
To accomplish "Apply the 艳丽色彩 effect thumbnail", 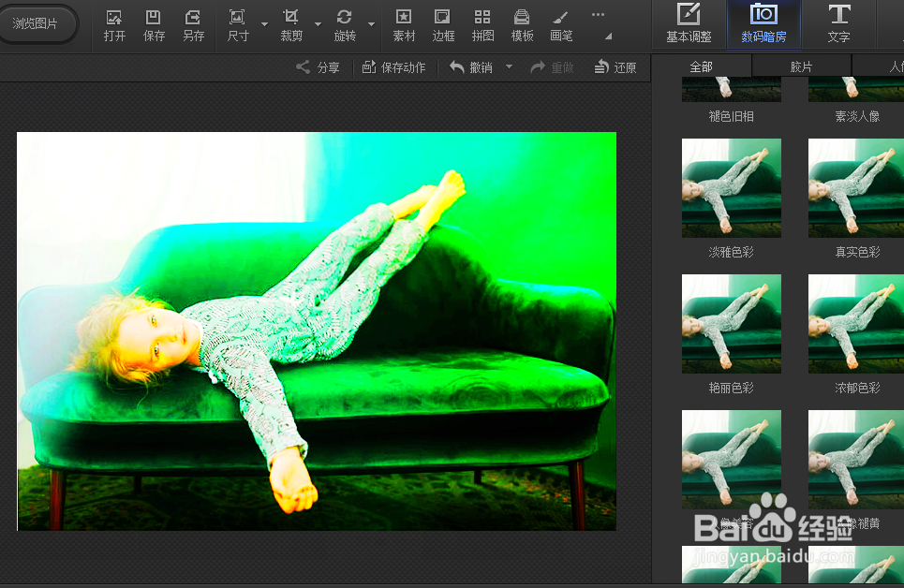I will [x=732, y=324].
